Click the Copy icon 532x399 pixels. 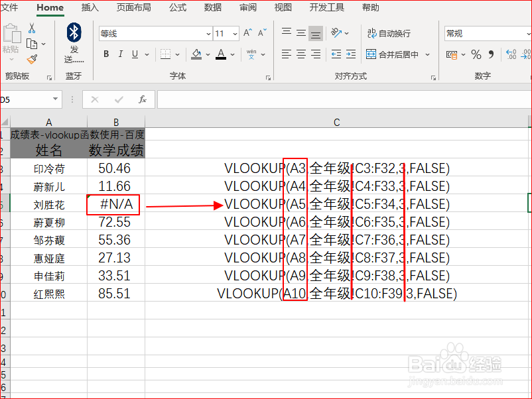point(32,44)
